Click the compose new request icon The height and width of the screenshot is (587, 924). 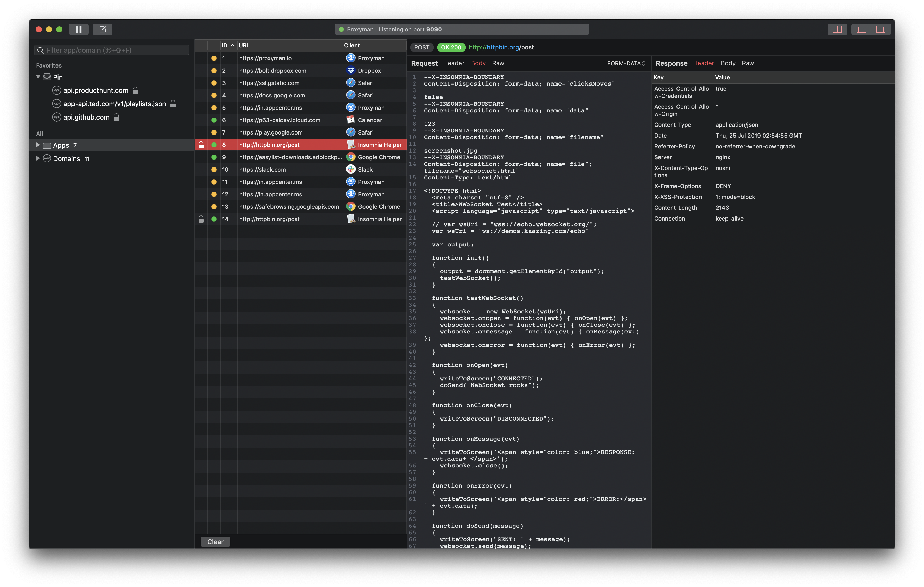(102, 29)
